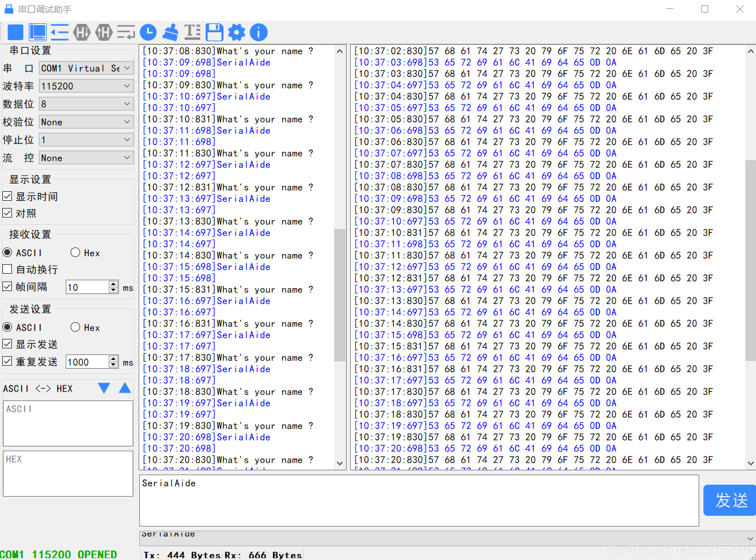The width and height of the screenshot is (756, 560).
Task: Select ASCII radio under 接收设置
Action: [x=8, y=253]
